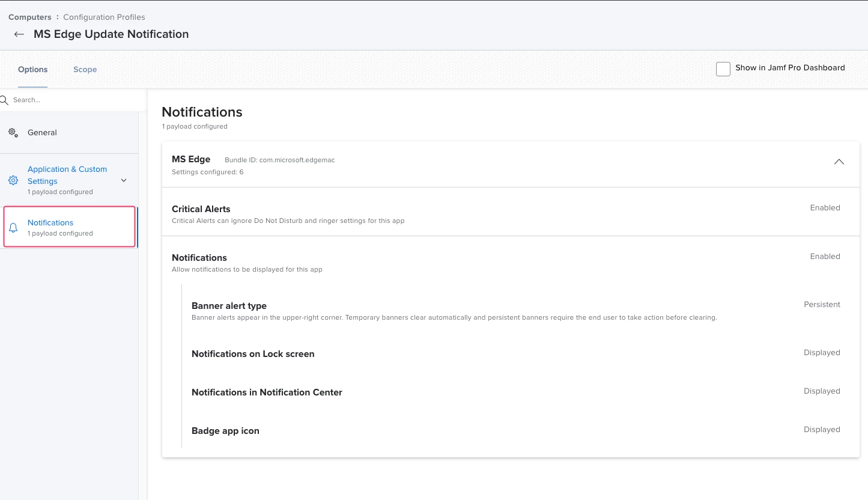Click the Configuration Profiles breadcrumb link

click(104, 17)
